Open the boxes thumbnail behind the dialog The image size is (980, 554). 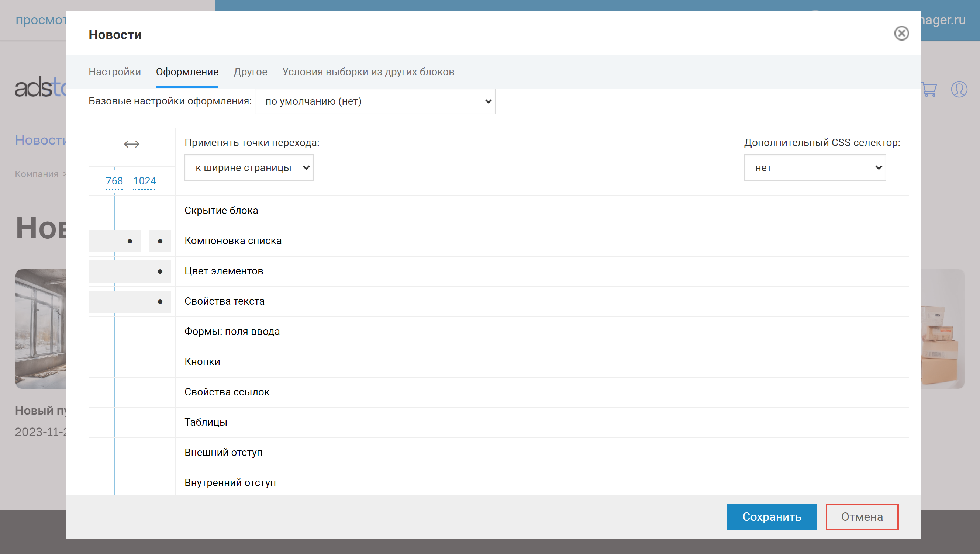[942, 329]
